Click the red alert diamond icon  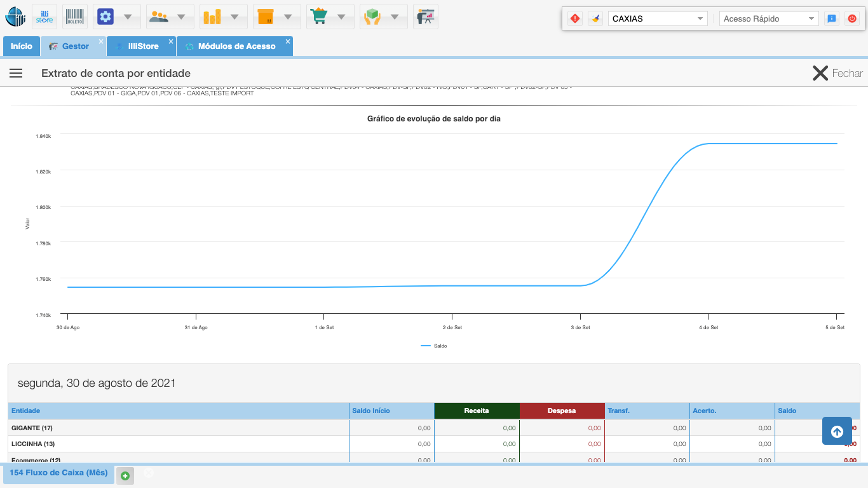[575, 18]
